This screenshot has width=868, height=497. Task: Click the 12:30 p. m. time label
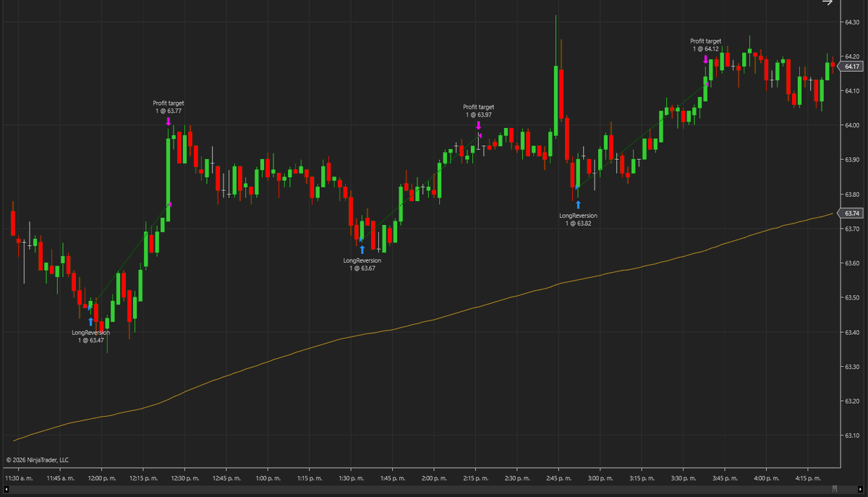[184, 478]
